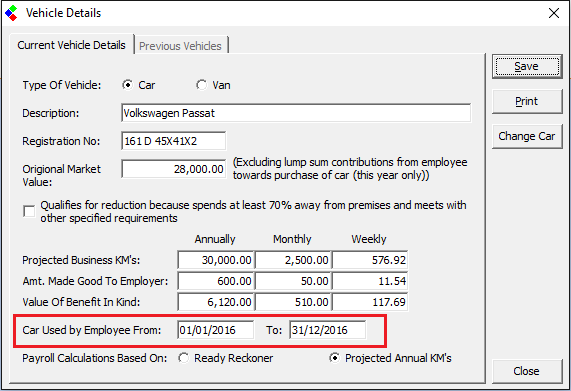Click annual Benefit In Kind 6,120.00
Screen dimensions: 571x391
click(x=216, y=302)
